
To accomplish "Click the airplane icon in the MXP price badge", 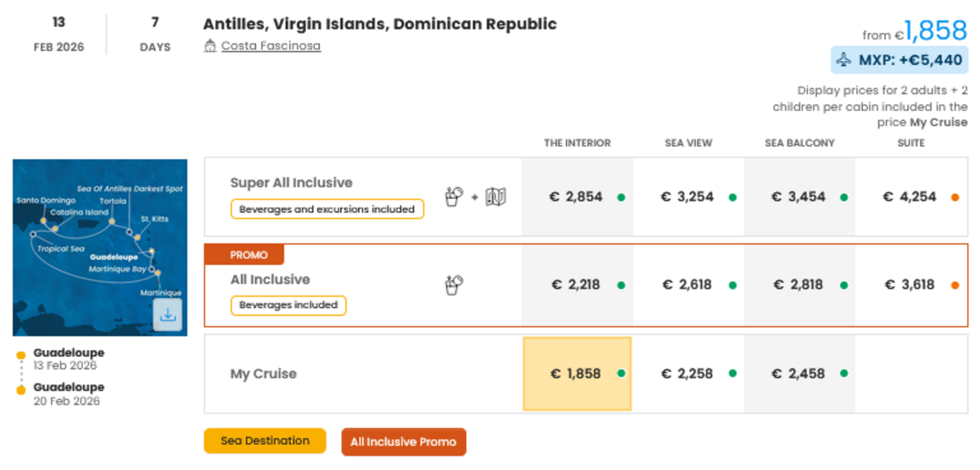I will [845, 59].
